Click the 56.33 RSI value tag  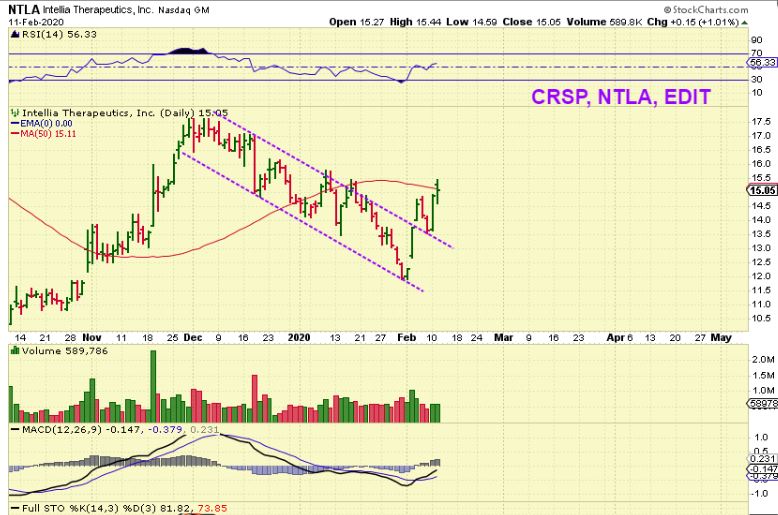[763, 63]
